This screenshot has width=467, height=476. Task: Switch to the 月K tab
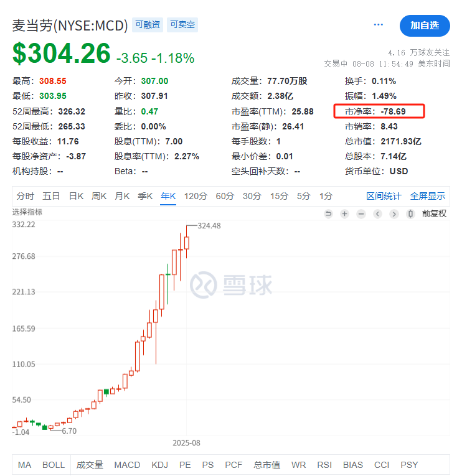click(122, 196)
